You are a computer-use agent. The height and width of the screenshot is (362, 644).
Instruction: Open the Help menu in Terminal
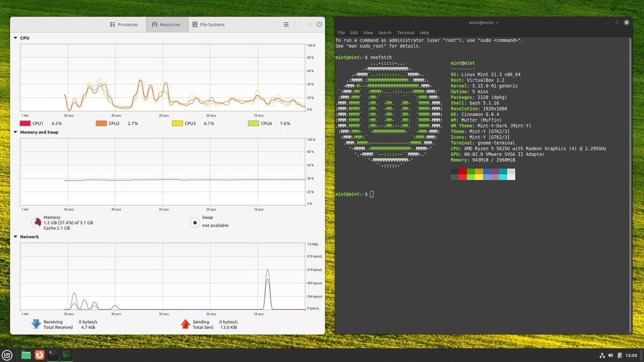pyautogui.click(x=425, y=33)
